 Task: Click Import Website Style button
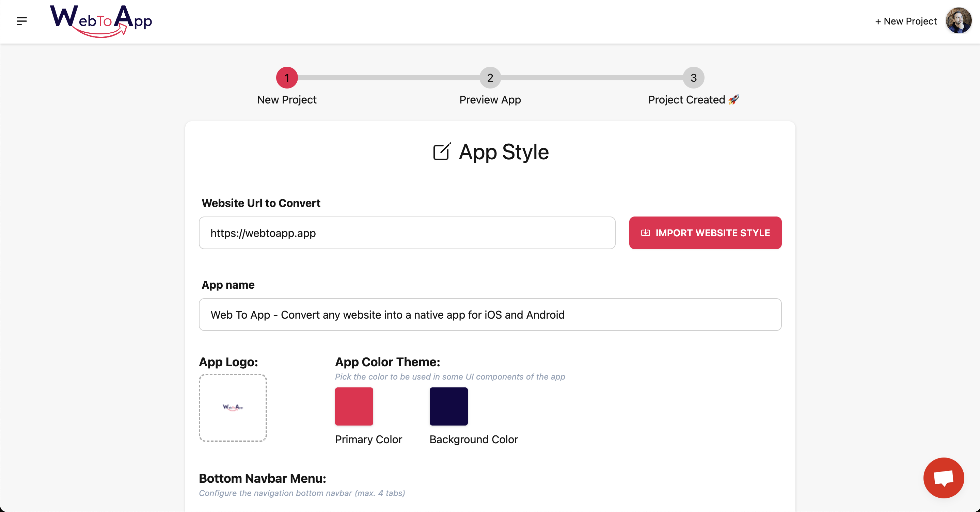click(x=705, y=233)
